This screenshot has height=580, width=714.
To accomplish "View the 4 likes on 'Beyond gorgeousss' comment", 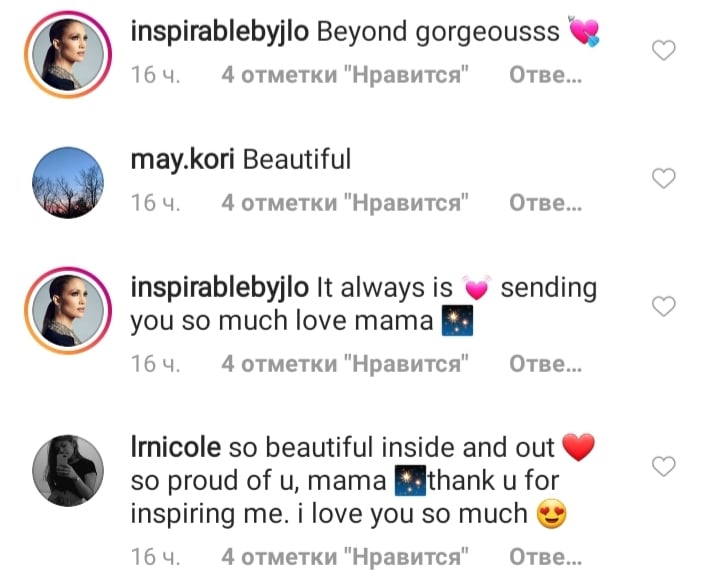I will 345,75.
